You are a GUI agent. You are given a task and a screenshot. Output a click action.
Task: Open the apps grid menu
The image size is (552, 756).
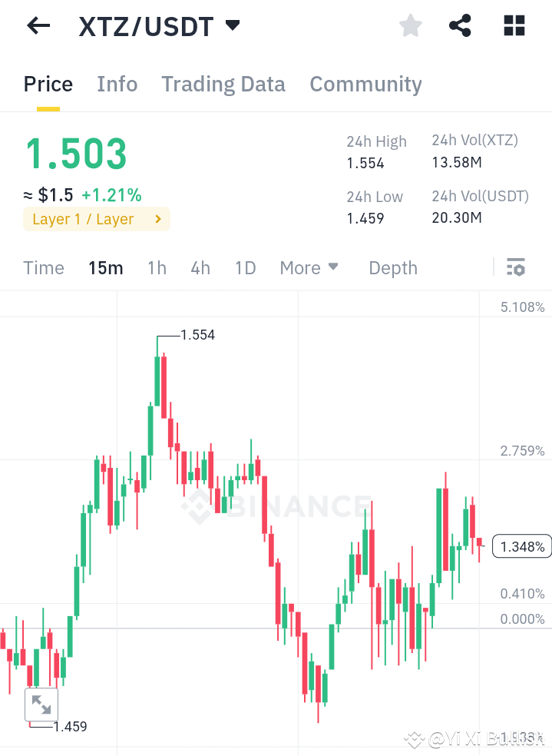(513, 25)
